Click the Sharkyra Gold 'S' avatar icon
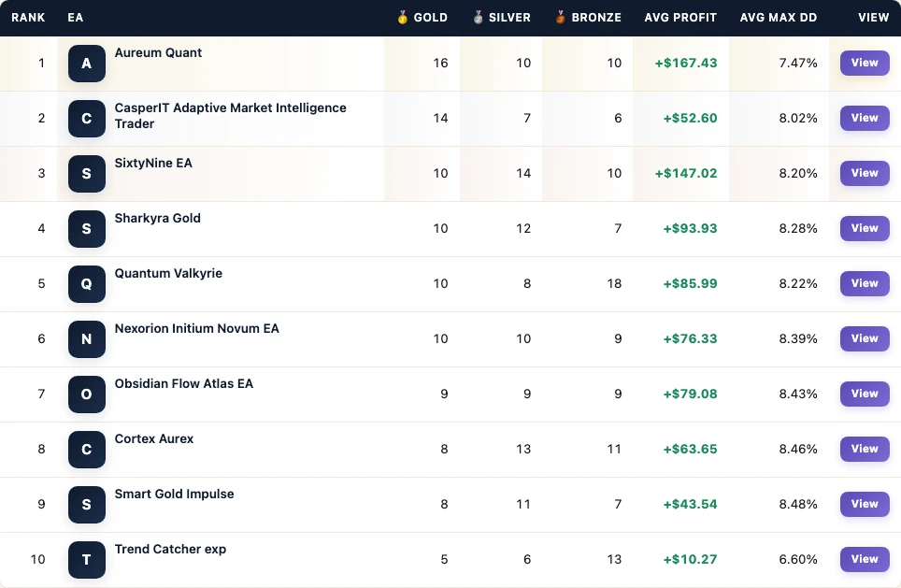The height and width of the screenshot is (588, 901). (x=87, y=229)
